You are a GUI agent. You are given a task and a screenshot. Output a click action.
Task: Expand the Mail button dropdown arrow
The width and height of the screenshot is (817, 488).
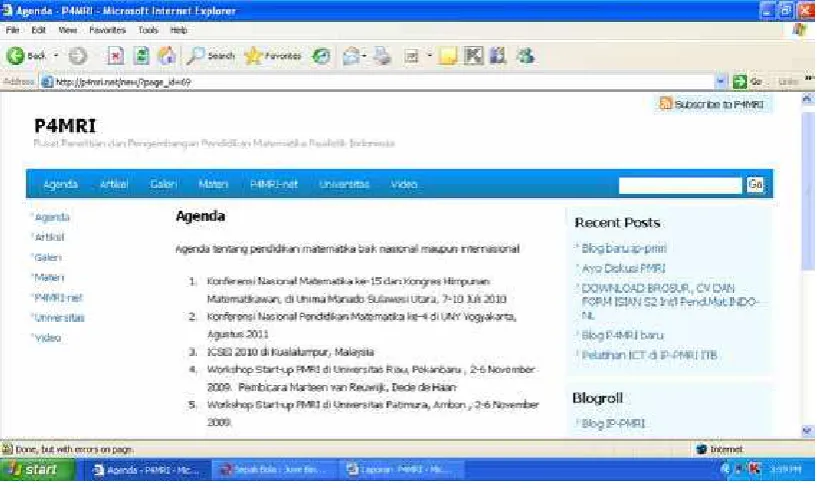click(x=364, y=56)
